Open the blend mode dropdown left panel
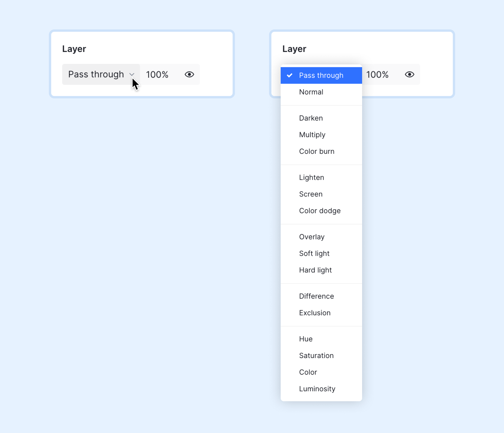This screenshot has width=504, height=433. pos(101,74)
